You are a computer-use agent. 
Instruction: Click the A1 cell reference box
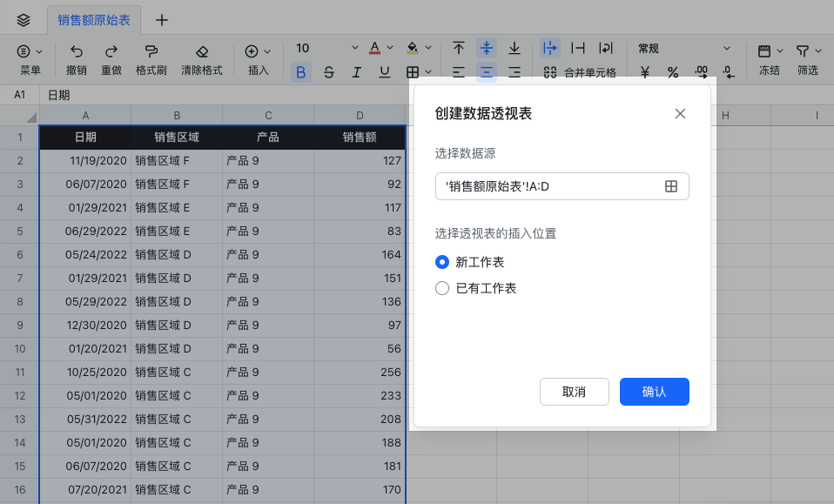point(20,95)
